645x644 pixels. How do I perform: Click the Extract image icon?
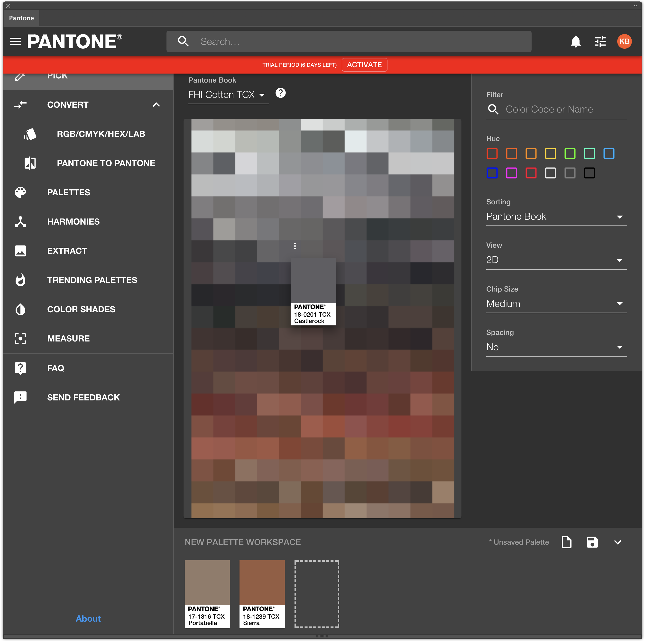(x=20, y=251)
